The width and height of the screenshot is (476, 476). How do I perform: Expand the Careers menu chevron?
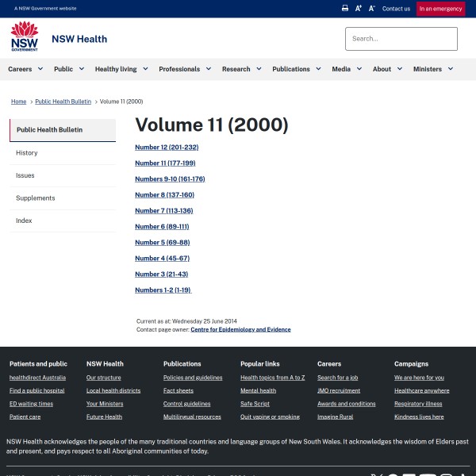tap(40, 69)
